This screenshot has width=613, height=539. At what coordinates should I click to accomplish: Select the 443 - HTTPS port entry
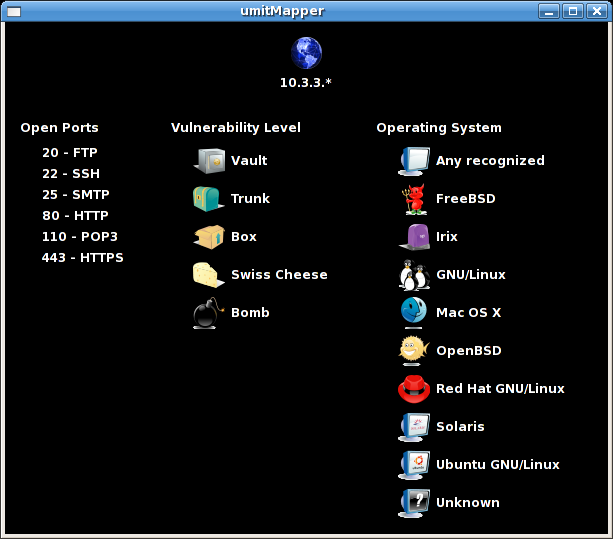[x=82, y=258]
